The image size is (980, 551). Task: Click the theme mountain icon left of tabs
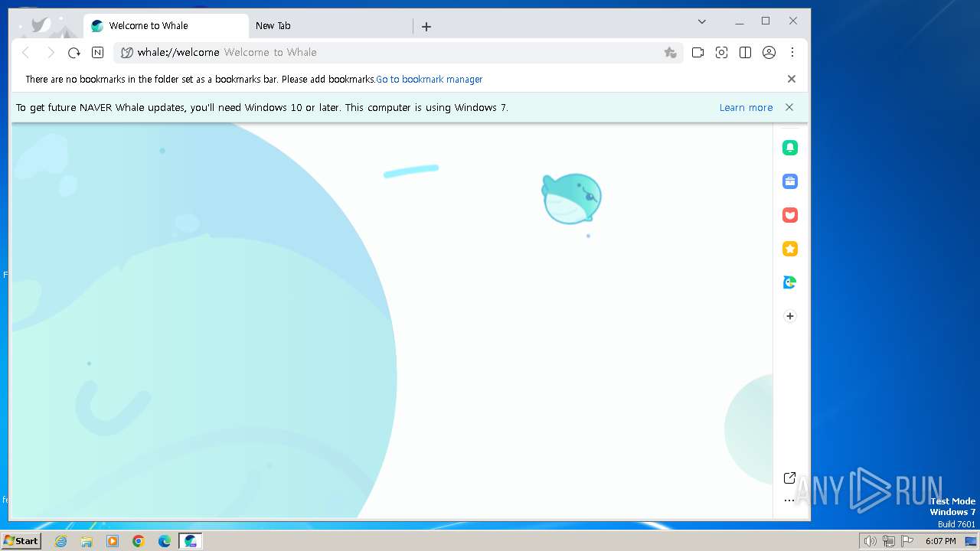pos(46,27)
